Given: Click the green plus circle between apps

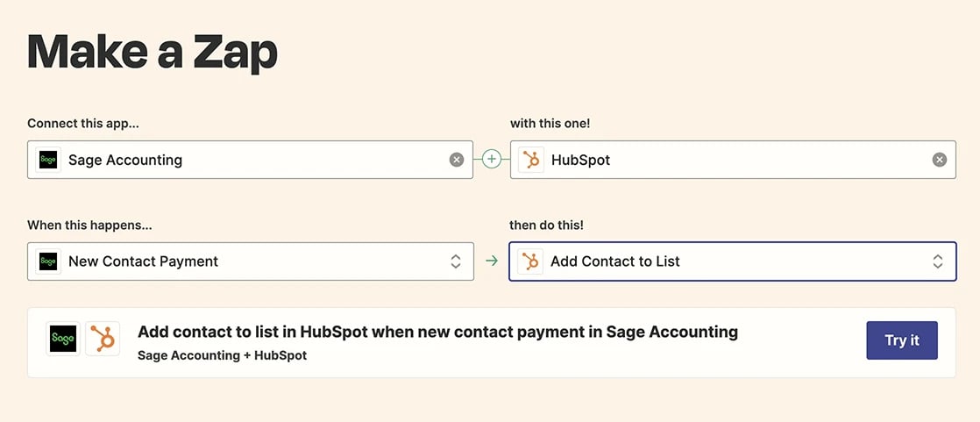Looking at the screenshot, I should [492, 160].
